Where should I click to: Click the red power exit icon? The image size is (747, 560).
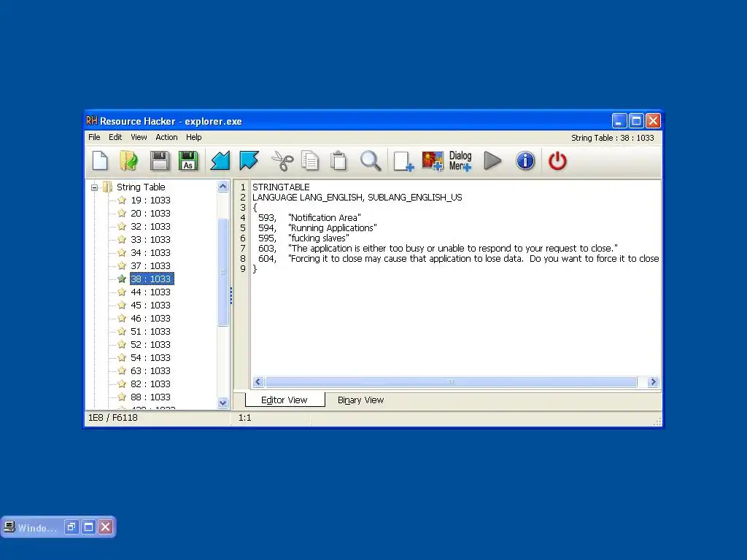[x=557, y=161]
